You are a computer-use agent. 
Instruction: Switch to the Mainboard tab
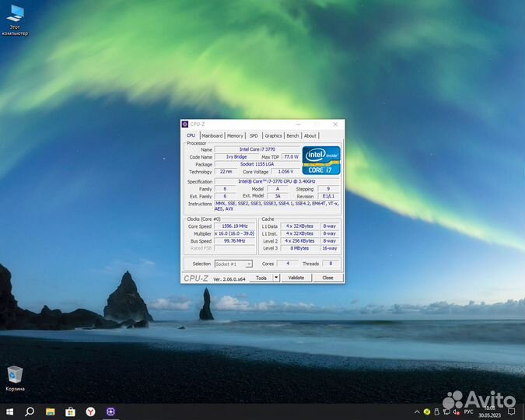(212, 135)
